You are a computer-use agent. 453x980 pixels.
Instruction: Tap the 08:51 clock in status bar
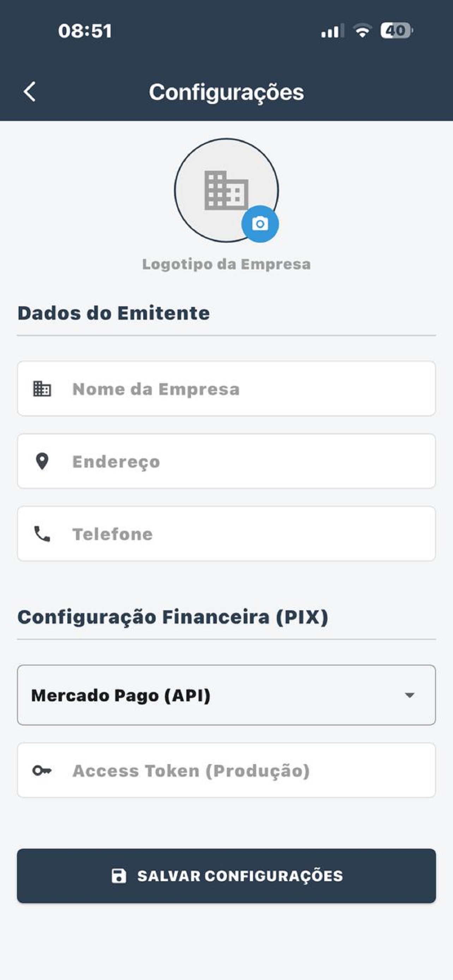(x=85, y=31)
